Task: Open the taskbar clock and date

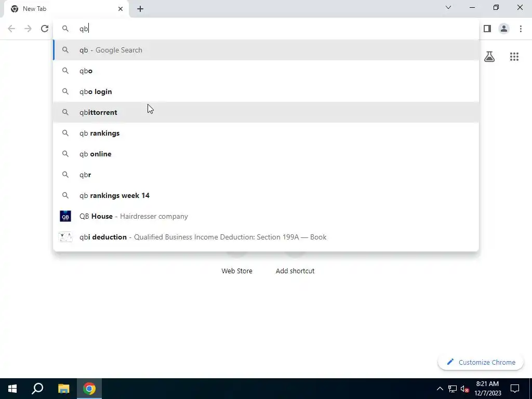Action: [x=487, y=389]
